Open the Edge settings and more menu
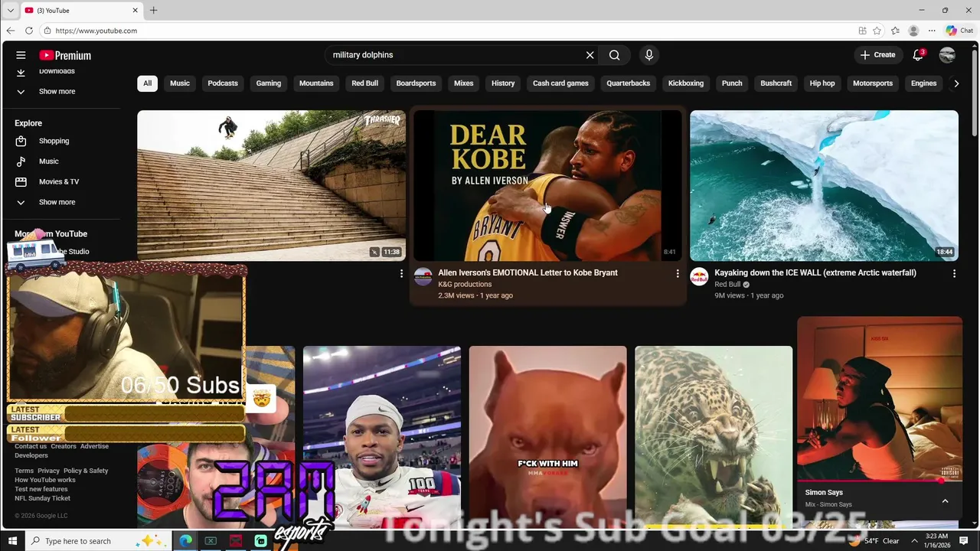This screenshot has width=980, height=551. pyautogui.click(x=932, y=31)
